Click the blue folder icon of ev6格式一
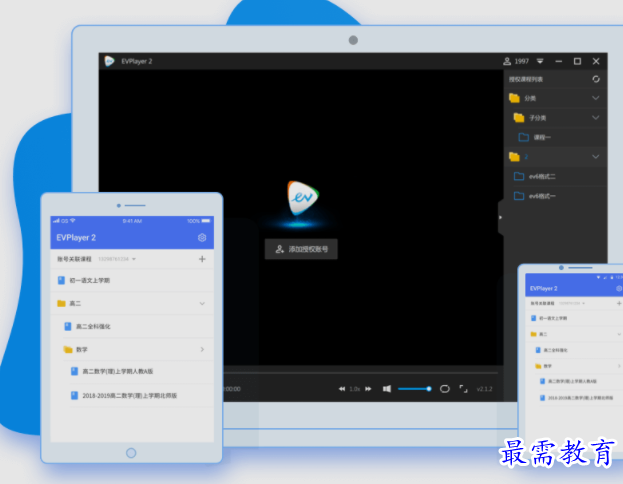 (519, 196)
